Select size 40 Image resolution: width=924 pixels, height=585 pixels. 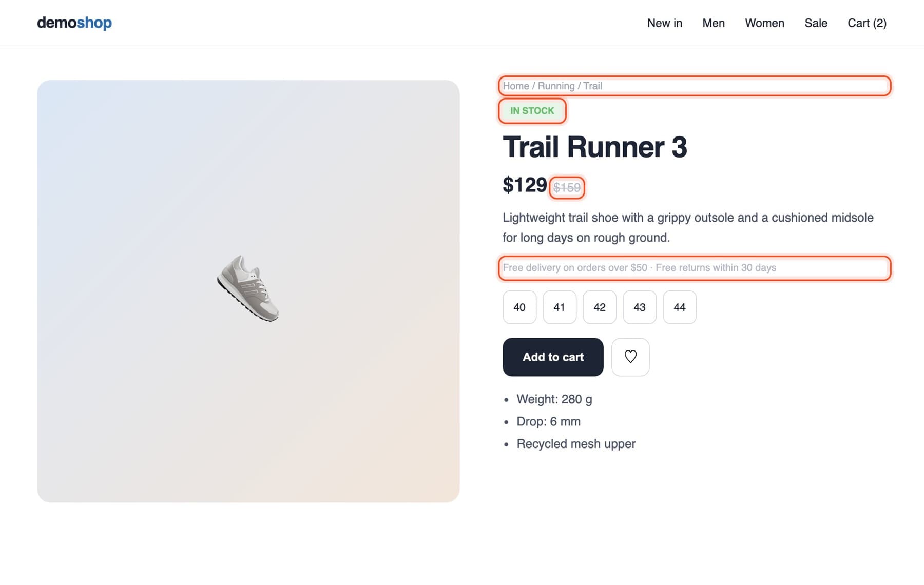pyautogui.click(x=519, y=307)
